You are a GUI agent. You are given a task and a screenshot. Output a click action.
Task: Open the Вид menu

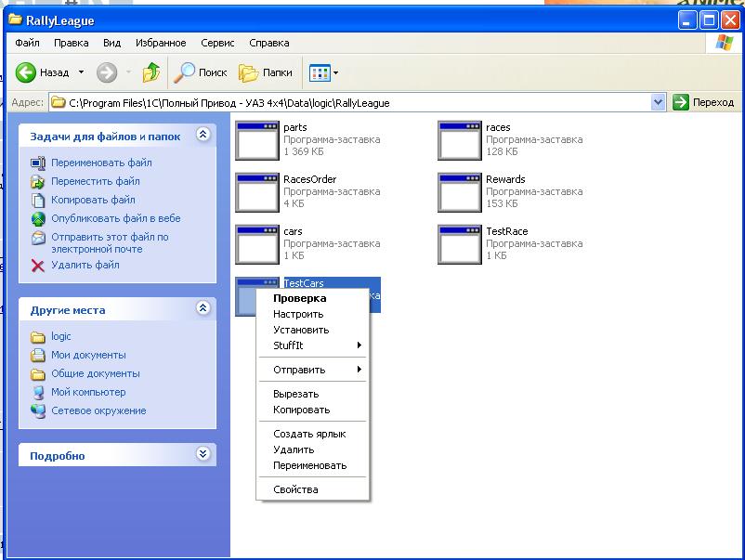(x=112, y=43)
